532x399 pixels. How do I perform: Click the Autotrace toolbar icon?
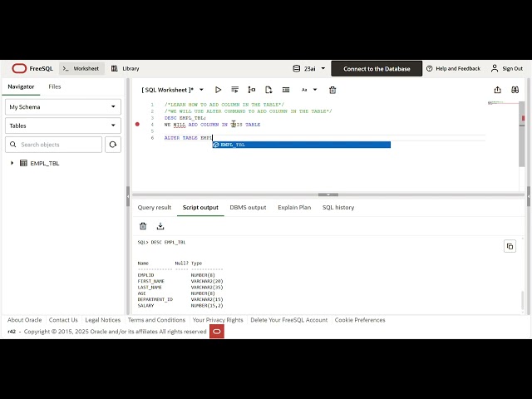tap(268, 90)
